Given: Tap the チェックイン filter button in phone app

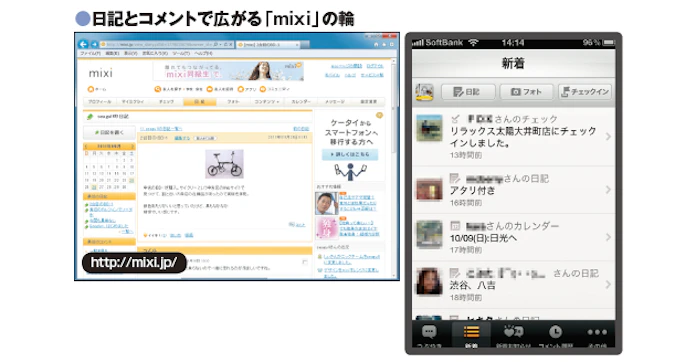Looking at the screenshot, I should click(x=585, y=92).
